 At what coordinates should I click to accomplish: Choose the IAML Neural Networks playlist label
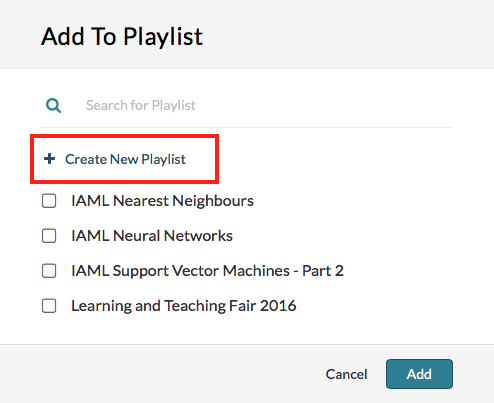point(152,236)
